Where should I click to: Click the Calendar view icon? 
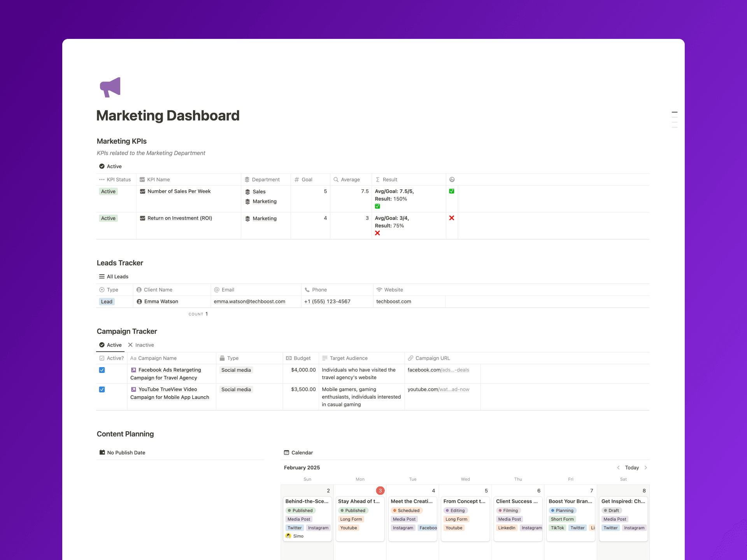(x=287, y=453)
